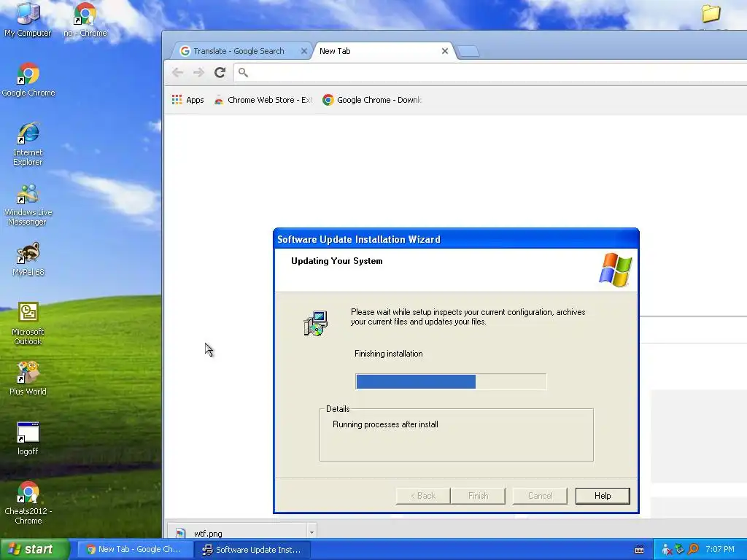
Task: Reload the Chrome page
Action: tap(220, 72)
